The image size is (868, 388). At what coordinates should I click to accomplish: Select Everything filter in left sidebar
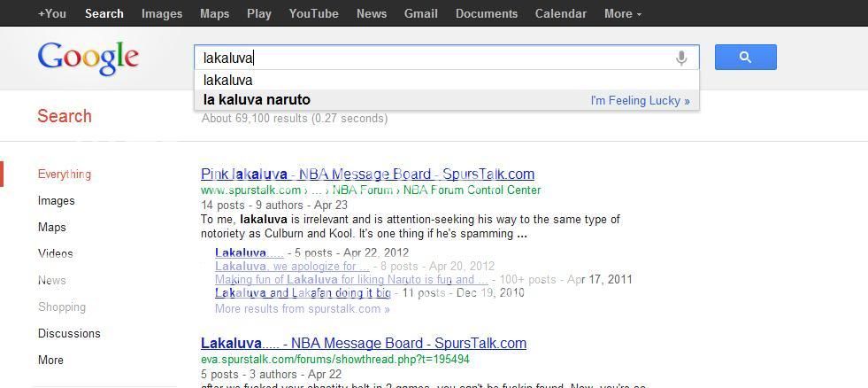tap(64, 175)
